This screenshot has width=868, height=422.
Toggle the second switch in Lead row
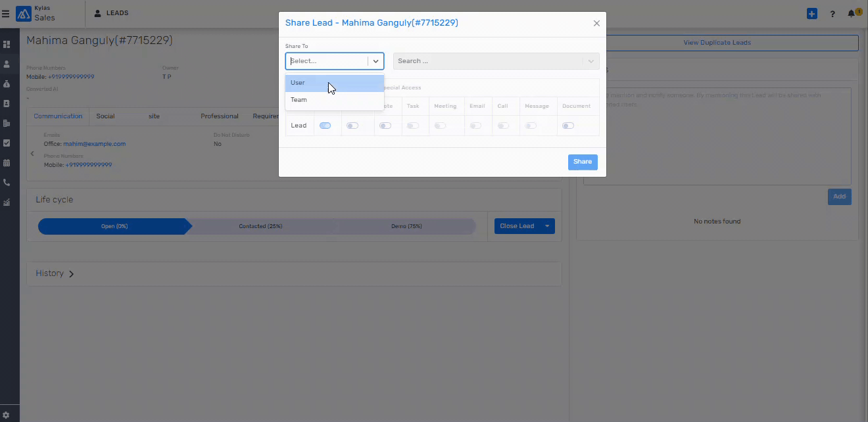[352, 126]
